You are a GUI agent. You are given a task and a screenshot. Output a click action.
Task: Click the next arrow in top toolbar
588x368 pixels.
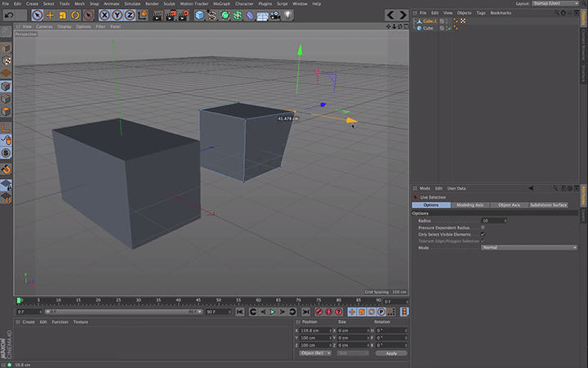pos(403,15)
